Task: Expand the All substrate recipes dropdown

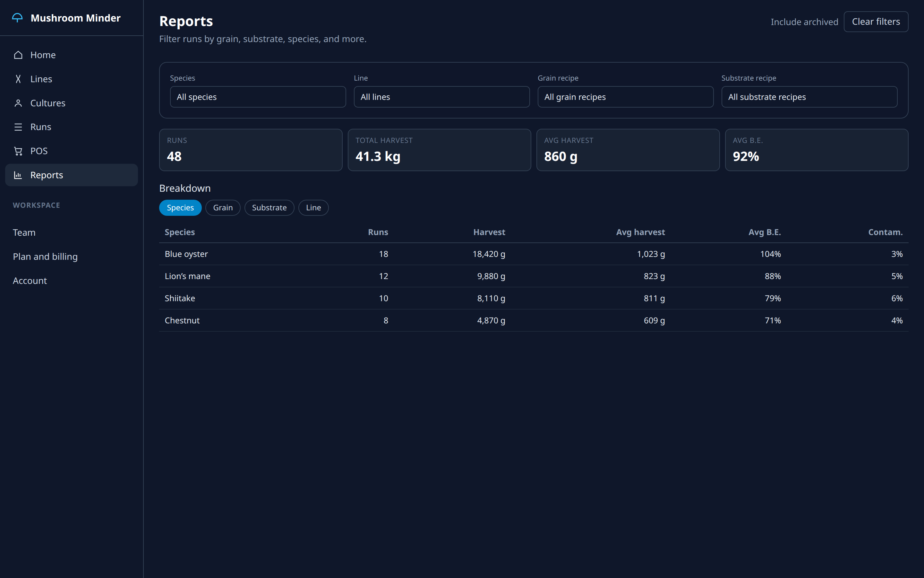Action: tap(809, 97)
